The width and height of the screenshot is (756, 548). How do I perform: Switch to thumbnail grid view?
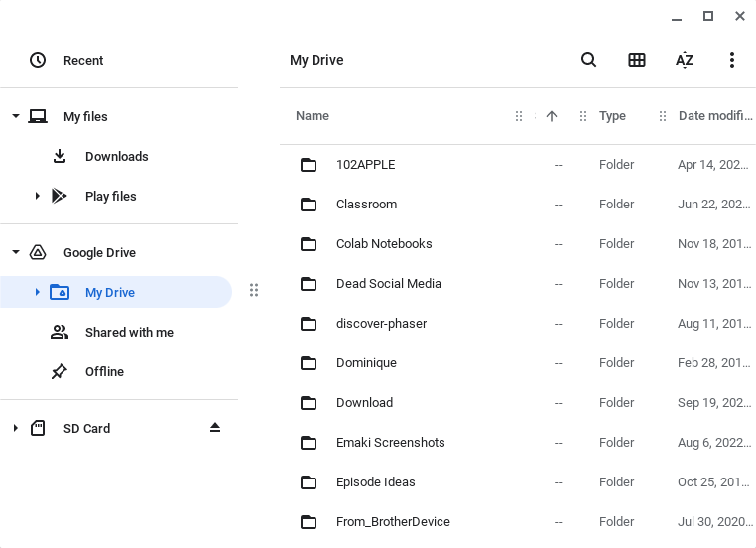(x=636, y=60)
